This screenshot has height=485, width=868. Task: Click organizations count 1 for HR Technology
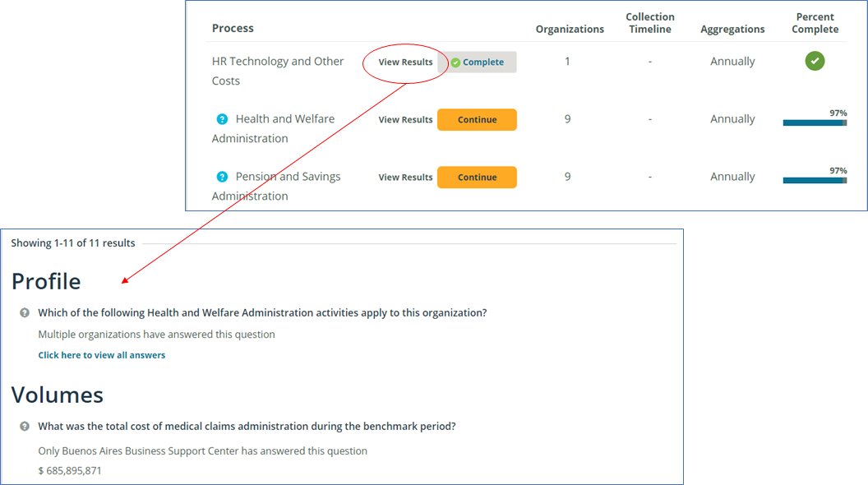pos(567,62)
